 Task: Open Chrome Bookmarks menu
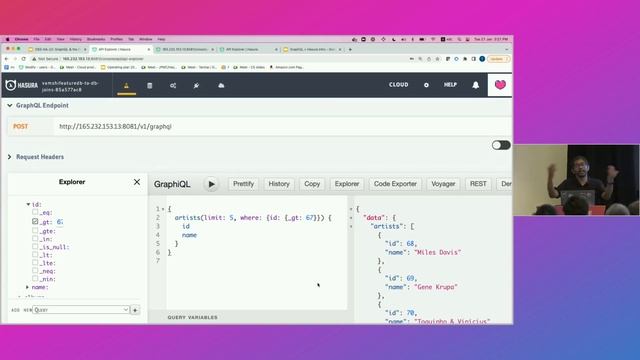coord(96,39)
